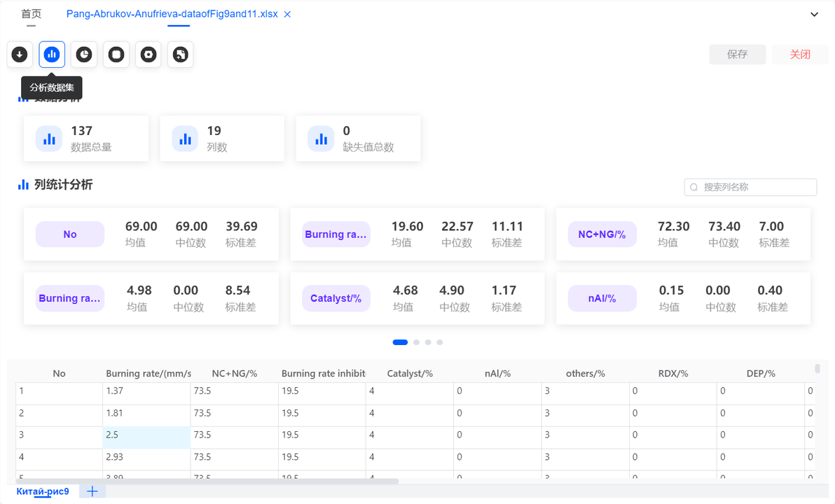The image size is (835, 504).
Task: Click the nAl/% table column header
Action: click(497, 374)
